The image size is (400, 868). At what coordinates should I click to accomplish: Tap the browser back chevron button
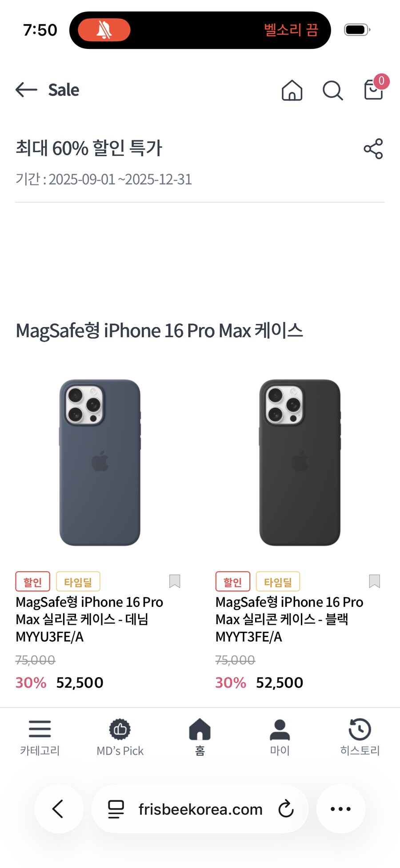[x=59, y=809]
